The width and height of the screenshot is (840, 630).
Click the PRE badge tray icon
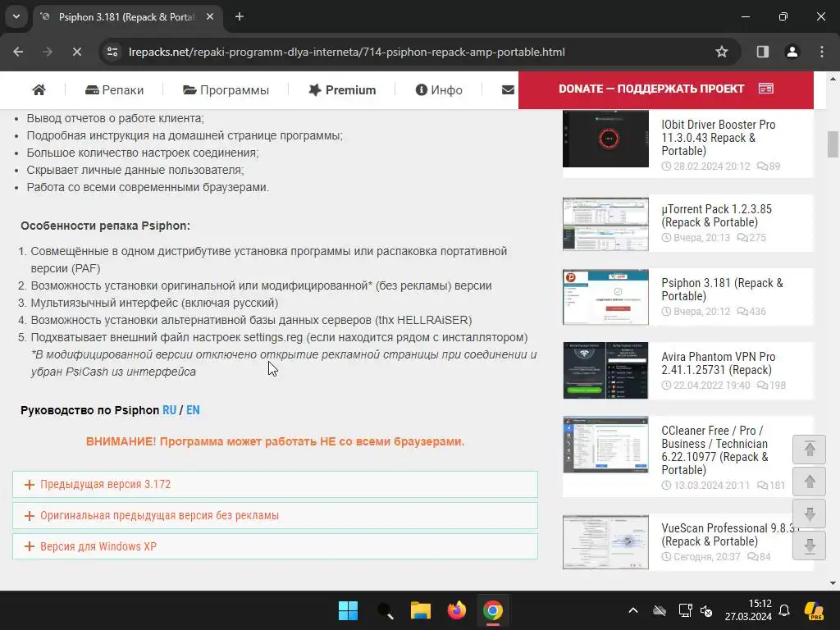[x=815, y=610]
